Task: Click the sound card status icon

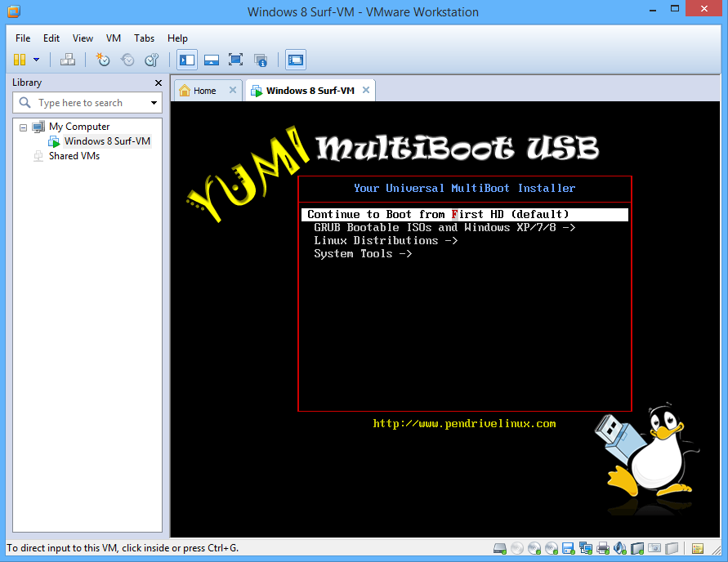Action: (620, 549)
